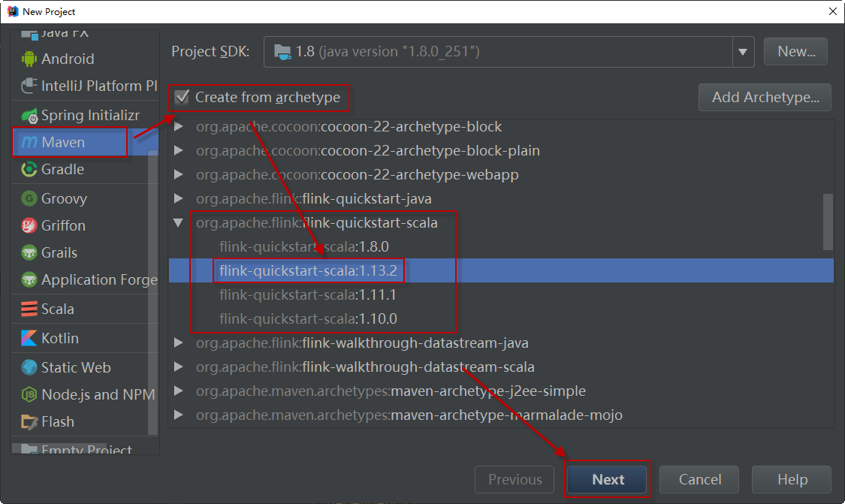This screenshot has height=504, width=845.
Task: Click the Next button
Action: pyautogui.click(x=608, y=480)
